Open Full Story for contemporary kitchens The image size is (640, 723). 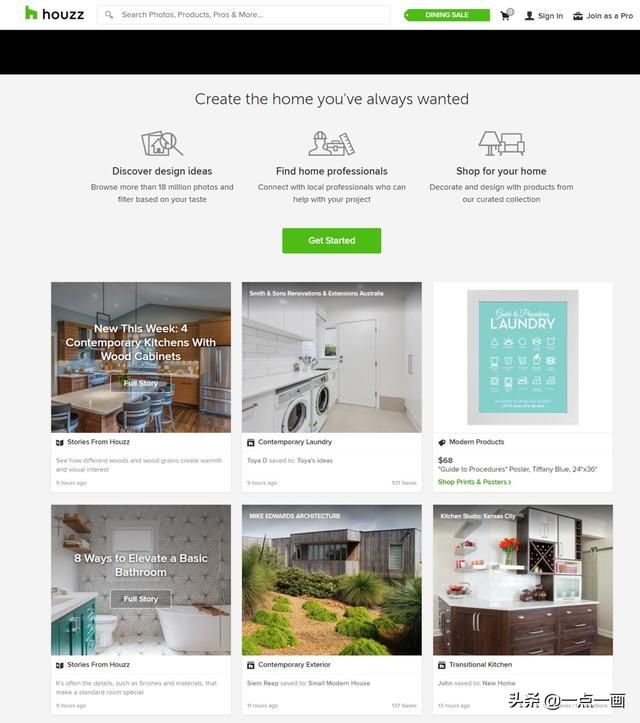point(141,383)
